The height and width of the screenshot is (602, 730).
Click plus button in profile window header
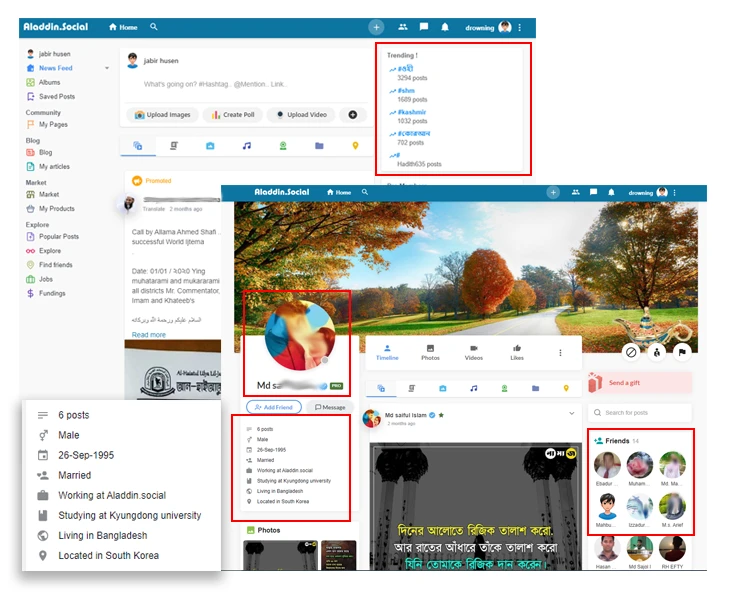coord(553,192)
